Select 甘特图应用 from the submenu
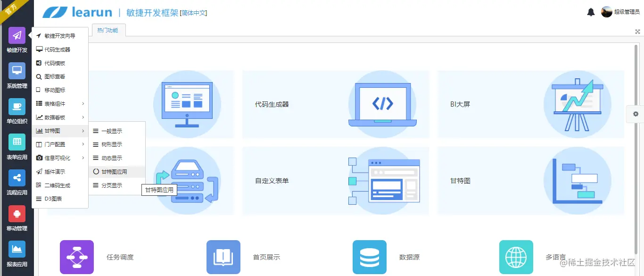Viewport: 644px width, 276px height. (117, 171)
